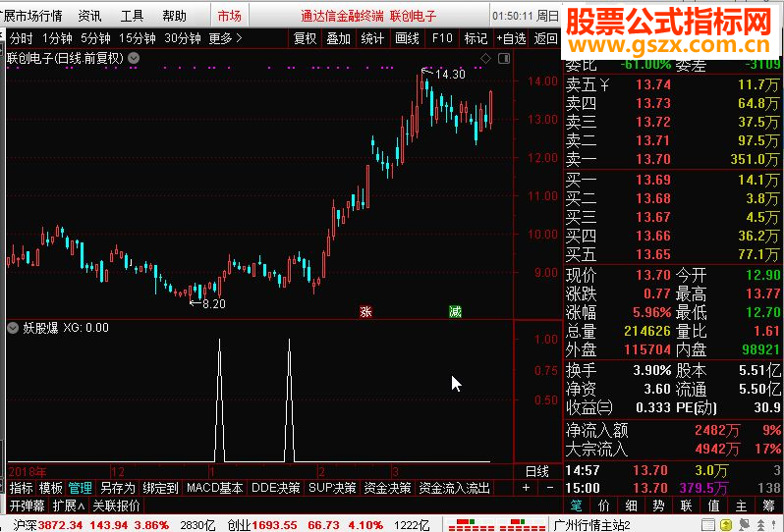
Task: Open the 资讯 menu
Action: (90, 16)
